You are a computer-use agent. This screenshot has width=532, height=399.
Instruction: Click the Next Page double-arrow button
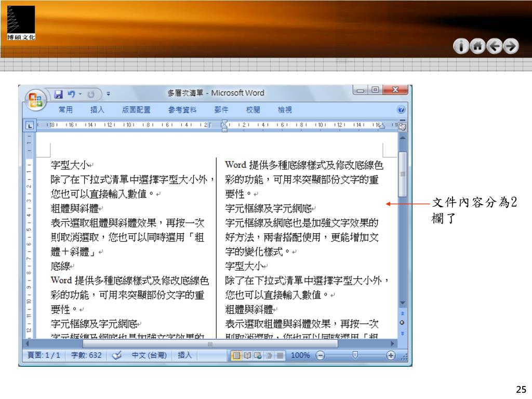[403, 334]
